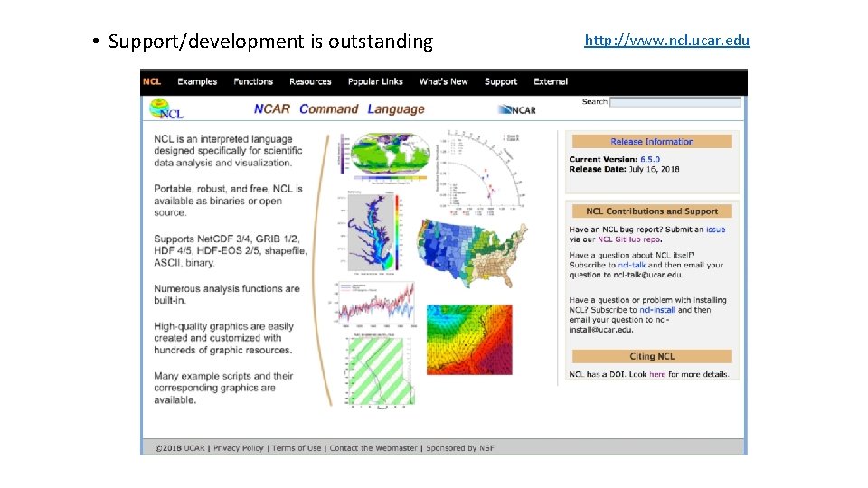Viewport: 868px width, 488px height.
Task: Open the http://www.ncl.ucar.edu hyperlink
Action: click(x=667, y=41)
